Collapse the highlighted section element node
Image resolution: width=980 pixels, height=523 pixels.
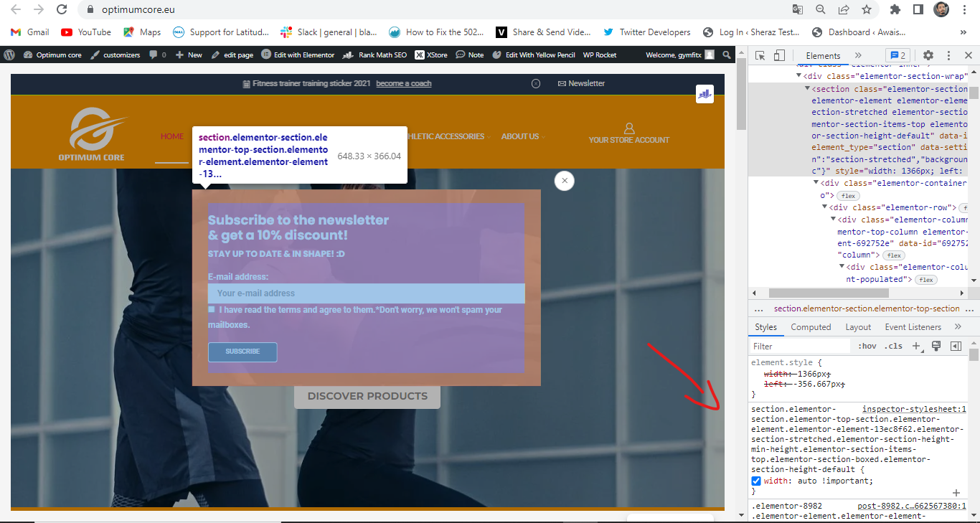click(808, 89)
